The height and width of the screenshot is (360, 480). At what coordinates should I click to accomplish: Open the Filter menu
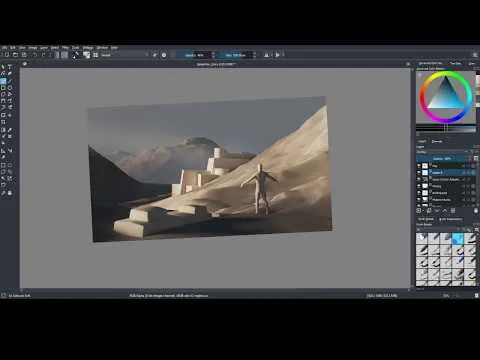tap(65, 48)
